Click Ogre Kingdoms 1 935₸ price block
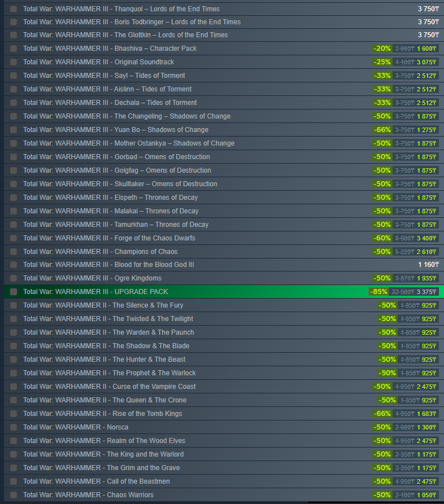The image size is (444, 504). (405, 278)
